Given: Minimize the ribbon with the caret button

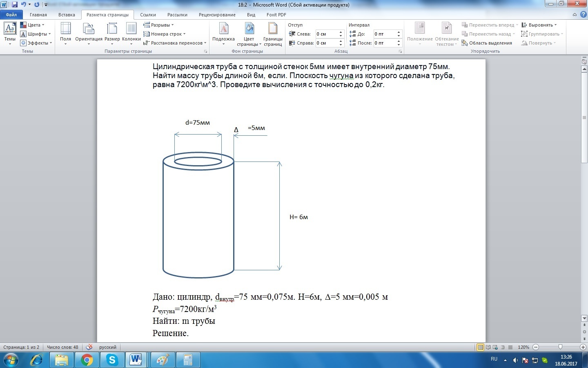Looking at the screenshot, I should 575,15.
